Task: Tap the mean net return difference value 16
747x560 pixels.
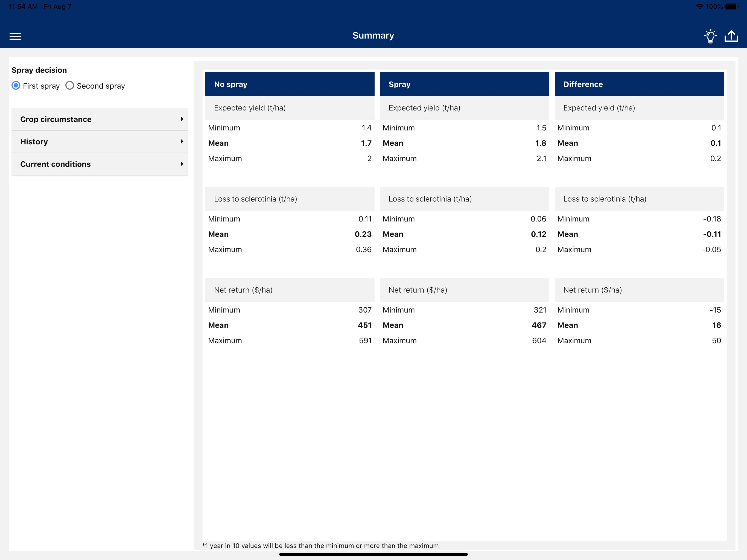Action: click(x=716, y=325)
